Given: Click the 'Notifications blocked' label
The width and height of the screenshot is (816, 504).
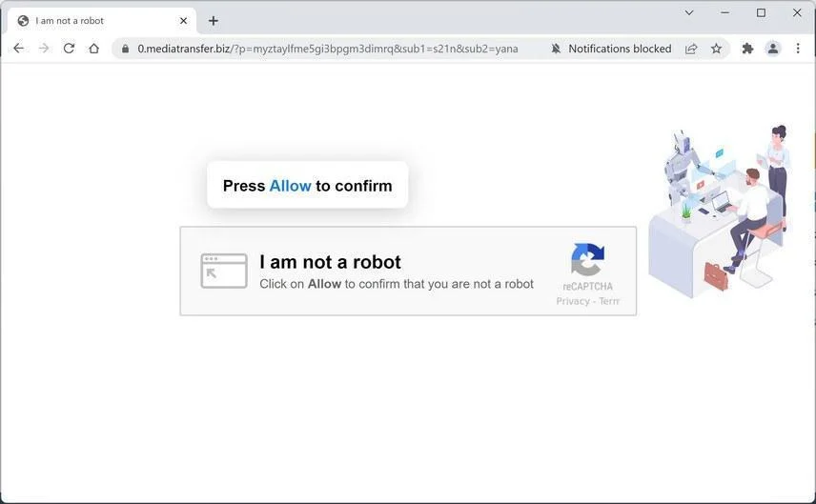Looking at the screenshot, I should tap(620, 49).
